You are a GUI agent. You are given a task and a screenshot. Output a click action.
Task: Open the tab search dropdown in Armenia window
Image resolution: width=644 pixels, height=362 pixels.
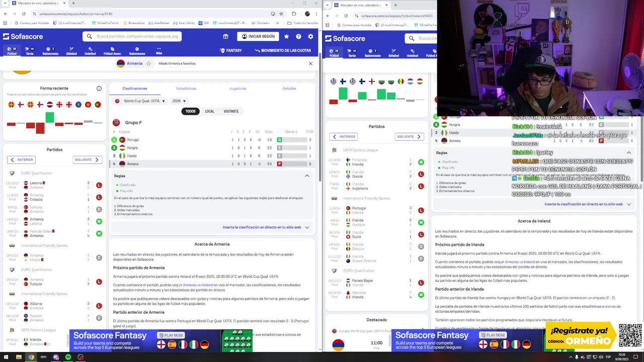6,3
